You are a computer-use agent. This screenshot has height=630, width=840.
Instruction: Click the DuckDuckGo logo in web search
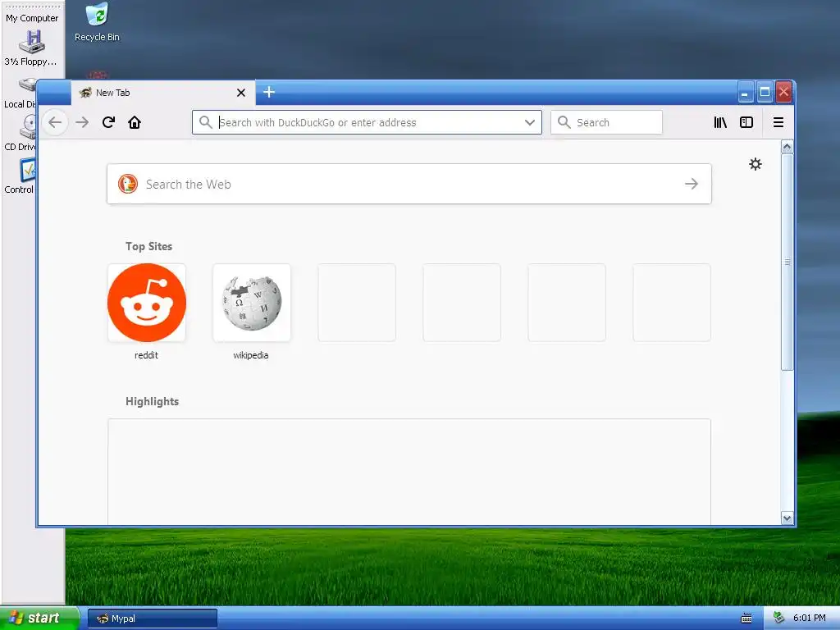[128, 184]
